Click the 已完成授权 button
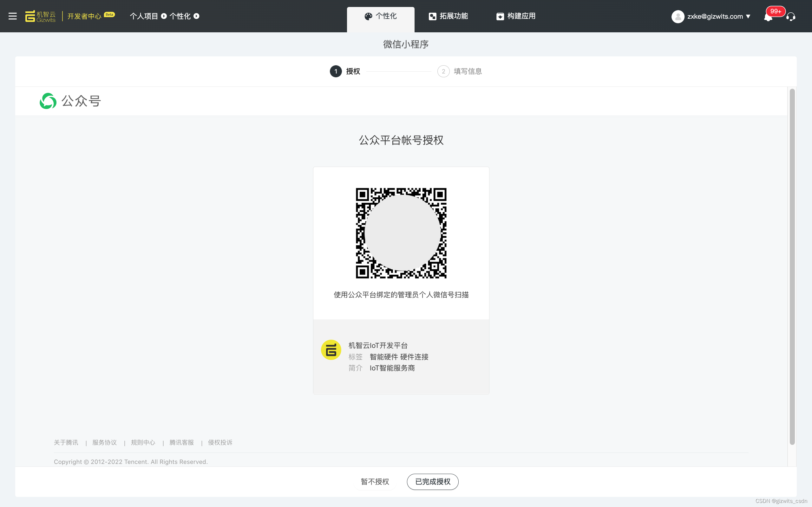 (x=433, y=482)
